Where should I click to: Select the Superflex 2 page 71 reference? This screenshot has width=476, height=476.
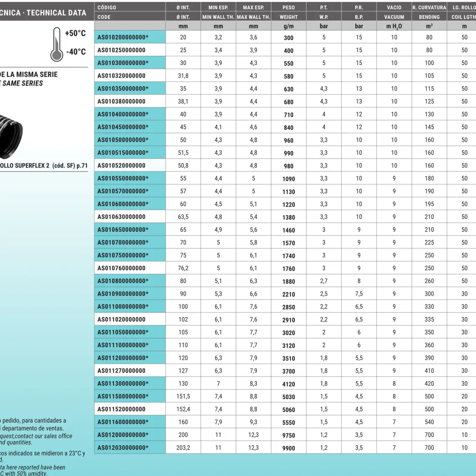[43, 166]
